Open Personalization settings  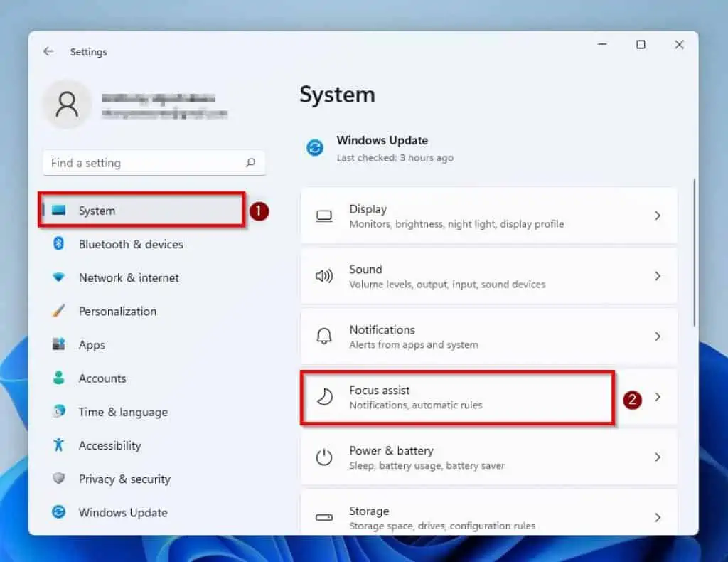(x=117, y=311)
